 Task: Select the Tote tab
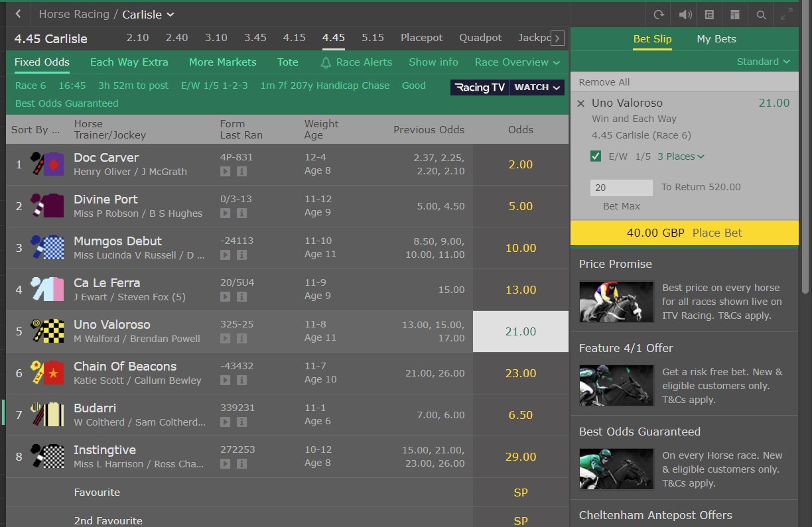pos(288,62)
